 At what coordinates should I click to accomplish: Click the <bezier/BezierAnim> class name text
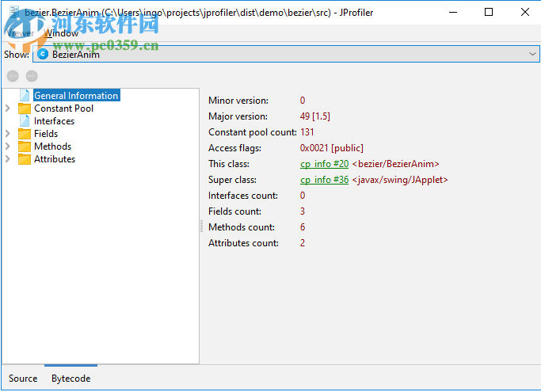[395, 164]
